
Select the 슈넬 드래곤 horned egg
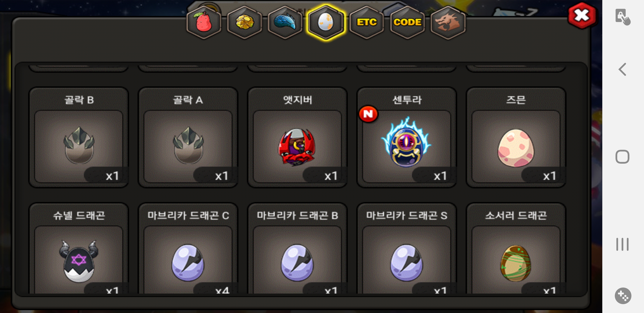(79, 248)
